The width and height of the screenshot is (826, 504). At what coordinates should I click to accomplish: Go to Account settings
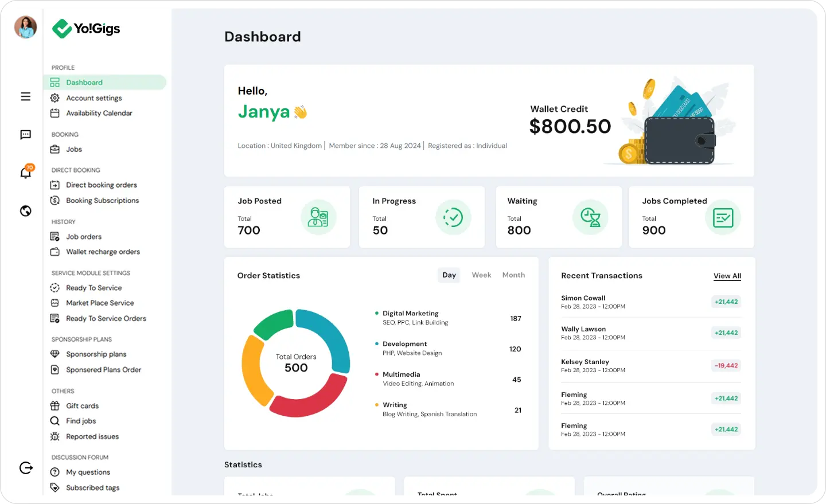click(93, 97)
